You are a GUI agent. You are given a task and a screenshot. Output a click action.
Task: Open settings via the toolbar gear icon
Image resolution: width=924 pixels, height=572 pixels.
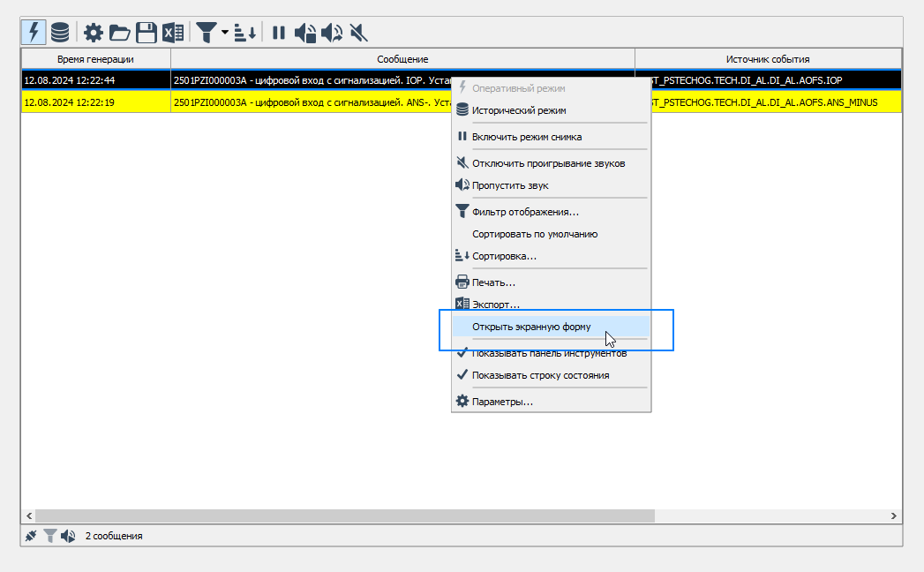(x=93, y=33)
